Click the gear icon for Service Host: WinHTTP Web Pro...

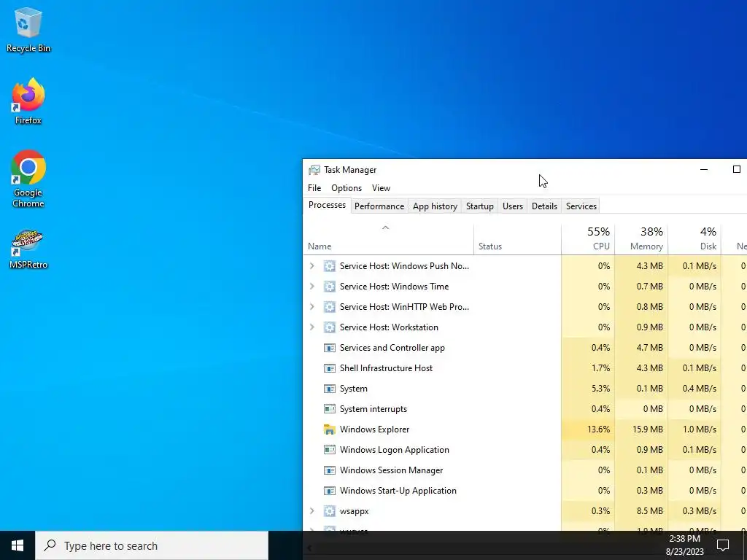pyautogui.click(x=329, y=307)
